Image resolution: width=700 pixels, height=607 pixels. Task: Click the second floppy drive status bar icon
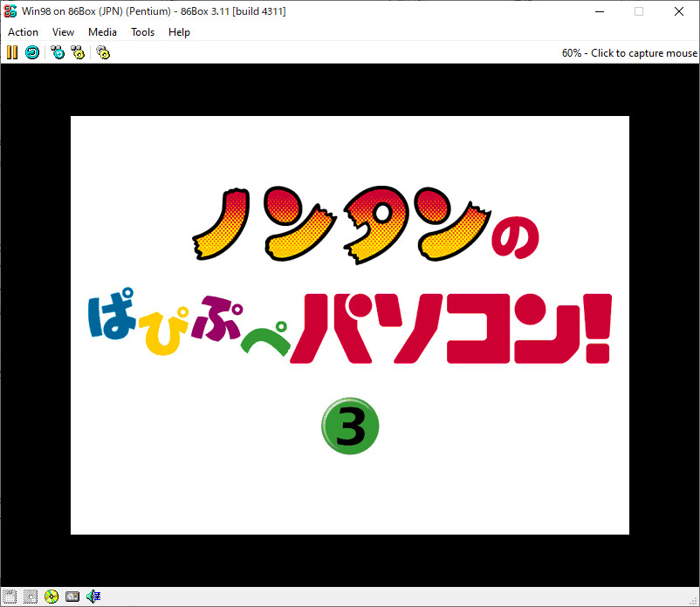31,597
